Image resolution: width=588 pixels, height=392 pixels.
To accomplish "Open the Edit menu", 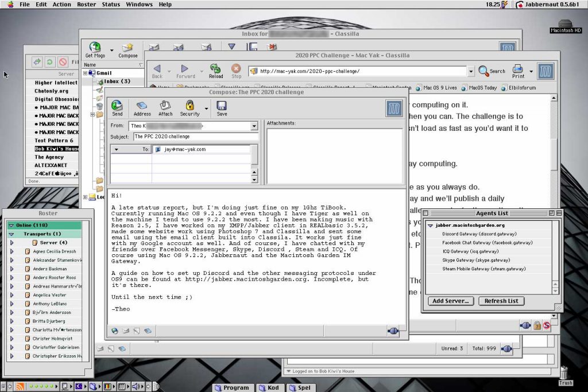I will click(x=41, y=5).
